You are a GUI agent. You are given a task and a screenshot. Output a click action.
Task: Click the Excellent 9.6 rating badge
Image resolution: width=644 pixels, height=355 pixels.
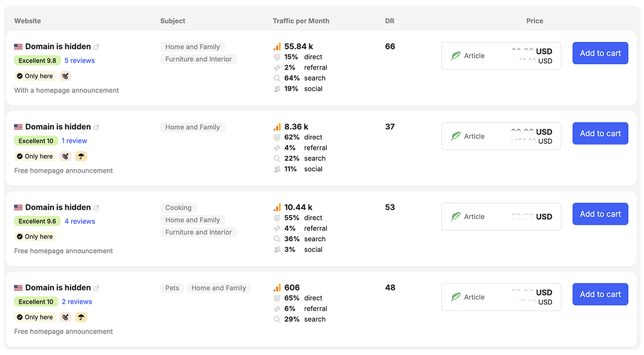point(37,221)
